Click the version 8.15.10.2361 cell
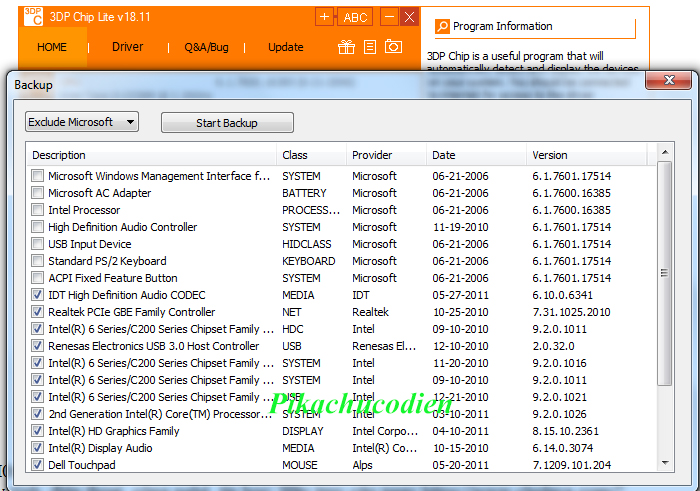Image resolution: width=700 pixels, height=491 pixels. (565, 431)
